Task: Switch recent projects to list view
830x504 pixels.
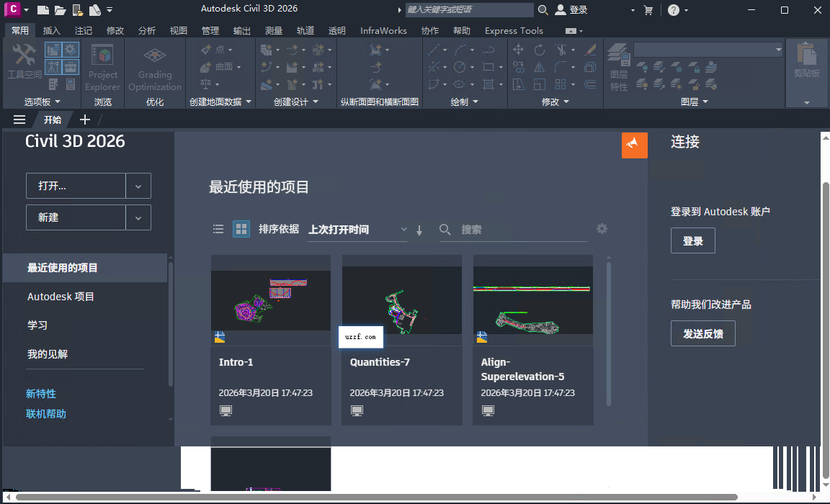Action: click(x=218, y=228)
